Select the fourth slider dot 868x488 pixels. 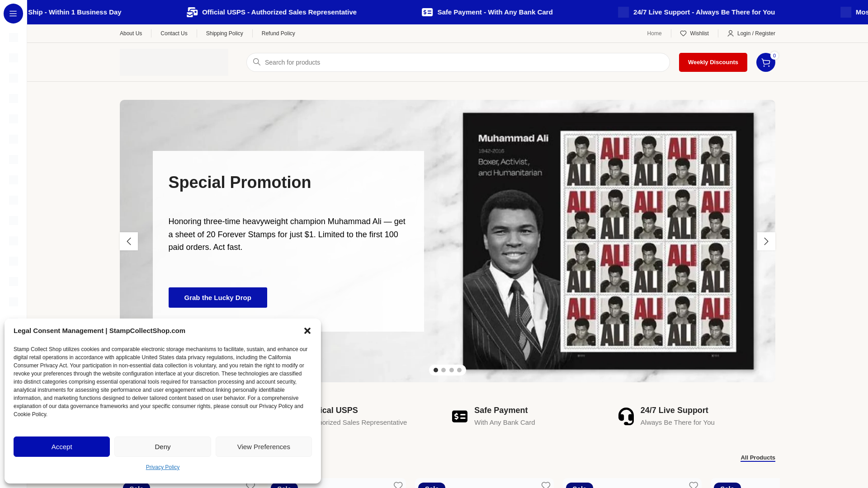coord(459,370)
